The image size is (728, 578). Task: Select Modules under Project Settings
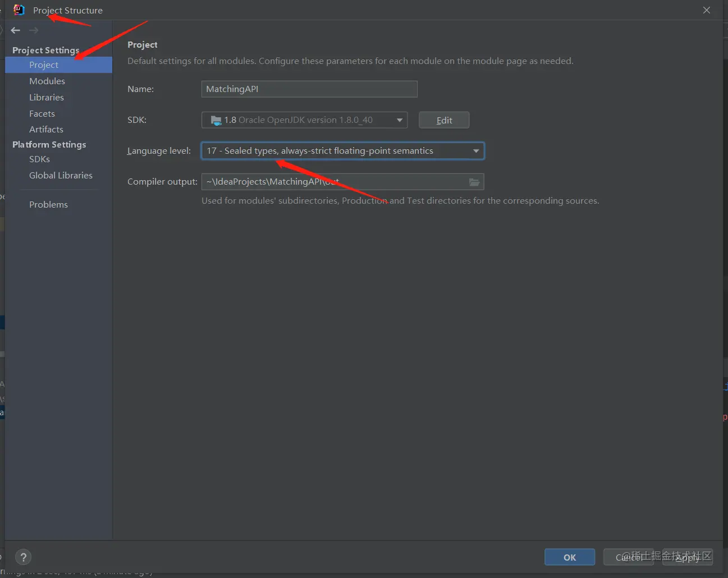click(x=47, y=81)
